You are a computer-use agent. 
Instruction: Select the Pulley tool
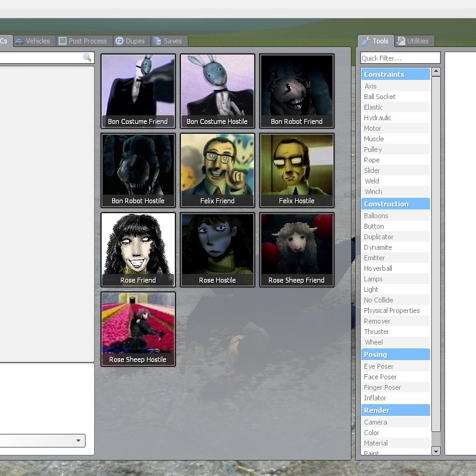coord(395,149)
